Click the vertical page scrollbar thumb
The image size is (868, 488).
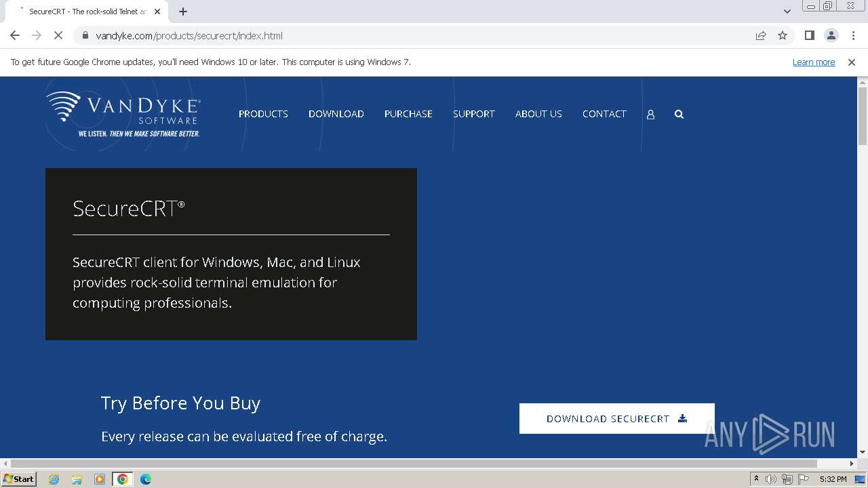(x=863, y=116)
